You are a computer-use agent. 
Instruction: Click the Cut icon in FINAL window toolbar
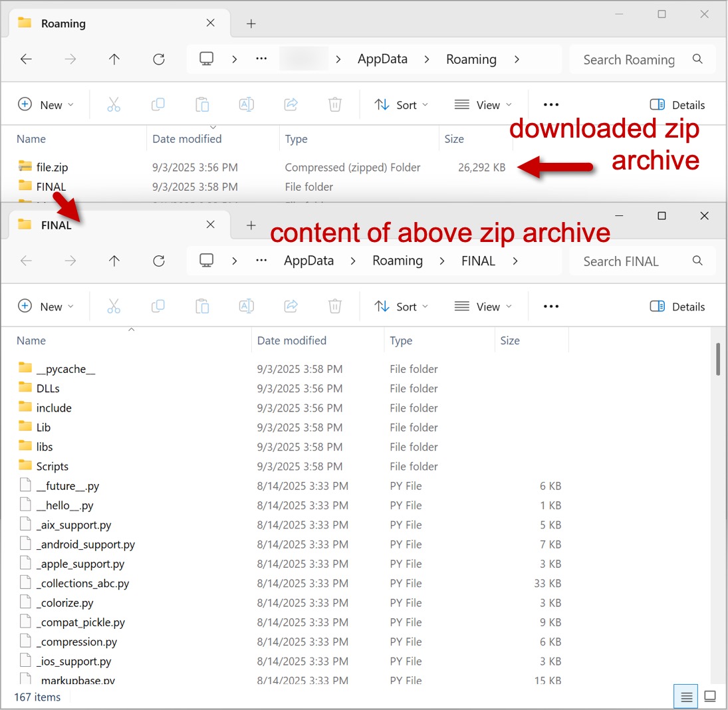tap(114, 306)
